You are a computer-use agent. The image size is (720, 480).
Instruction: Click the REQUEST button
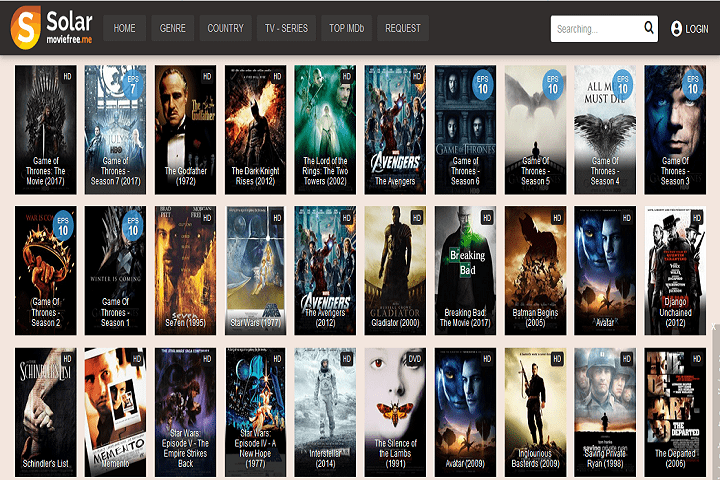click(403, 28)
